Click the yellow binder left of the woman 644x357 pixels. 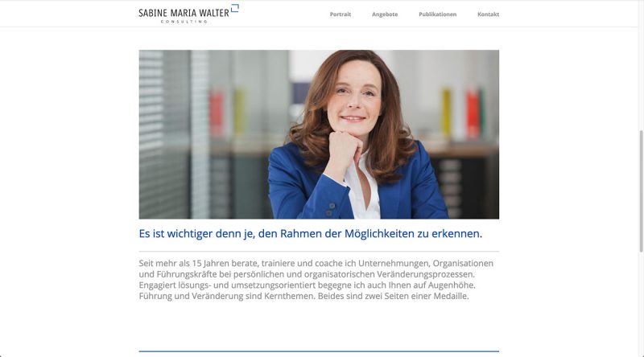[239, 112]
